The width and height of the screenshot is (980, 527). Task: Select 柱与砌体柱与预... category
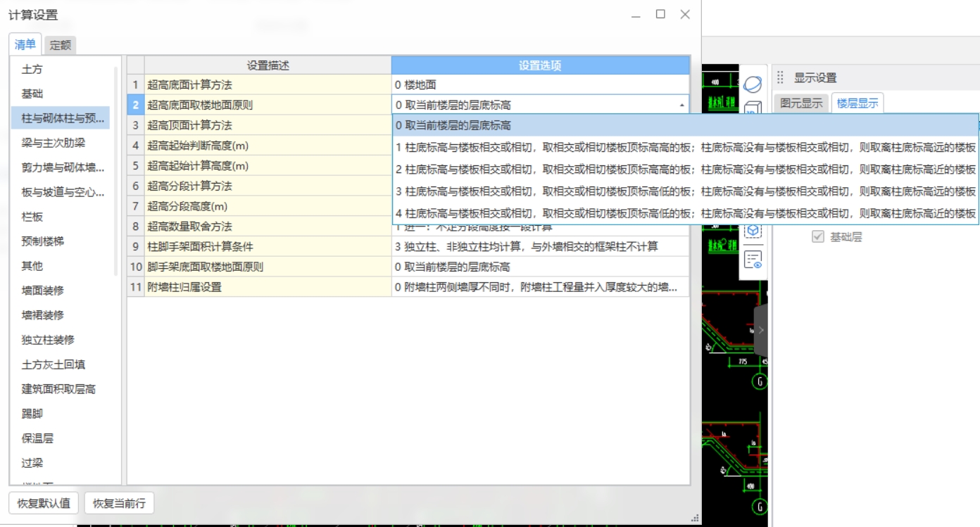click(61, 118)
